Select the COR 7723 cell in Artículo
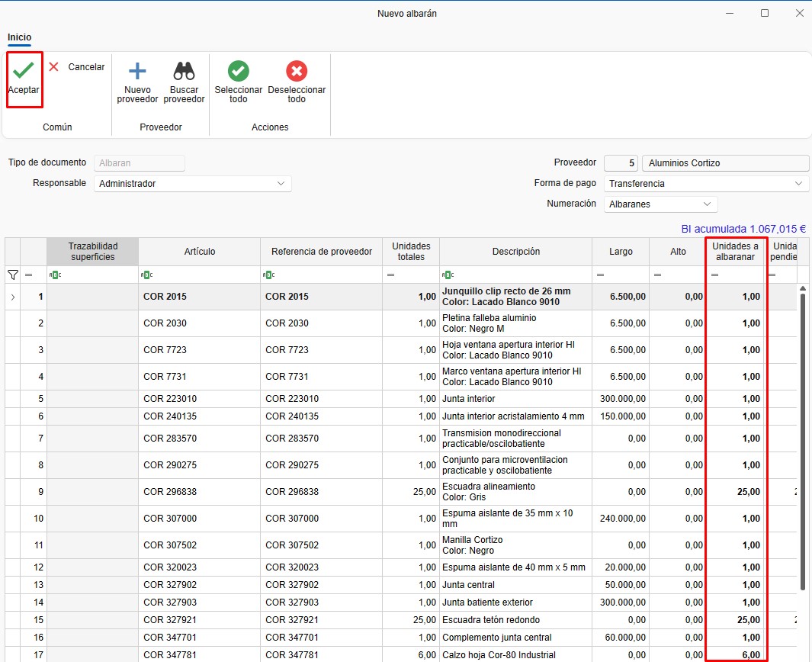This screenshot has width=812, height=662. (x=199, y=350)
